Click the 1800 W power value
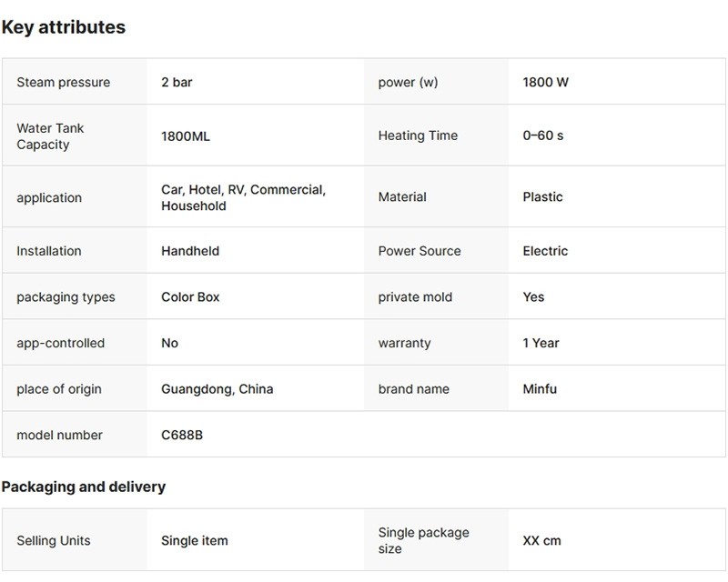Screen dimensions: 728x582 545,82
